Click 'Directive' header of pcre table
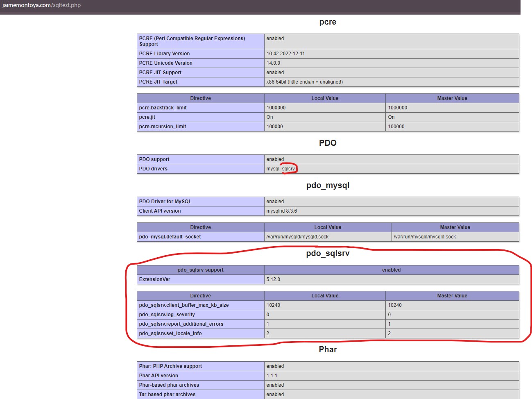The width and height of the screenshot is (532, 399). point(201,98)
